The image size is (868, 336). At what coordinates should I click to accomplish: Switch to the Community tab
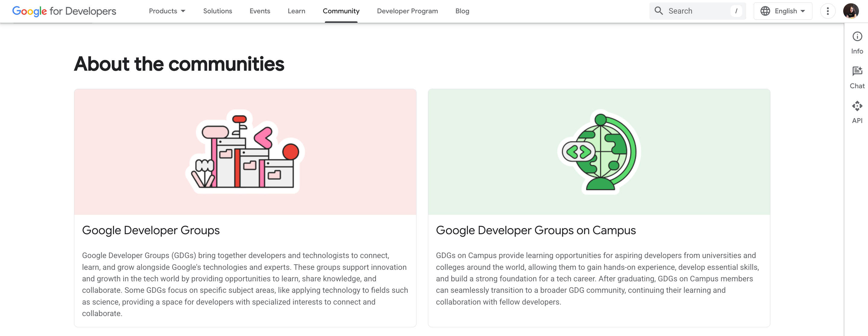pyautogui.click(x=341, y=11)
